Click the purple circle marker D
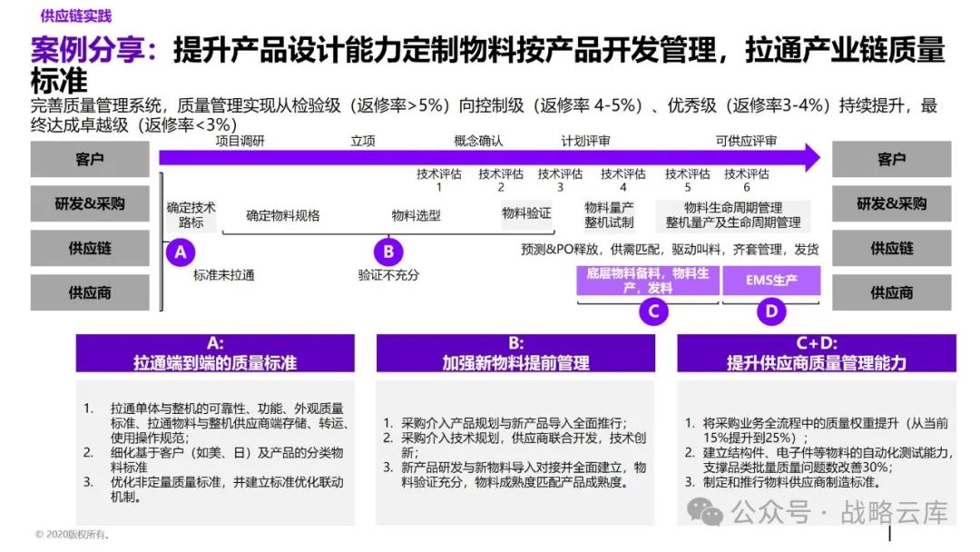 tap(771, 311)
